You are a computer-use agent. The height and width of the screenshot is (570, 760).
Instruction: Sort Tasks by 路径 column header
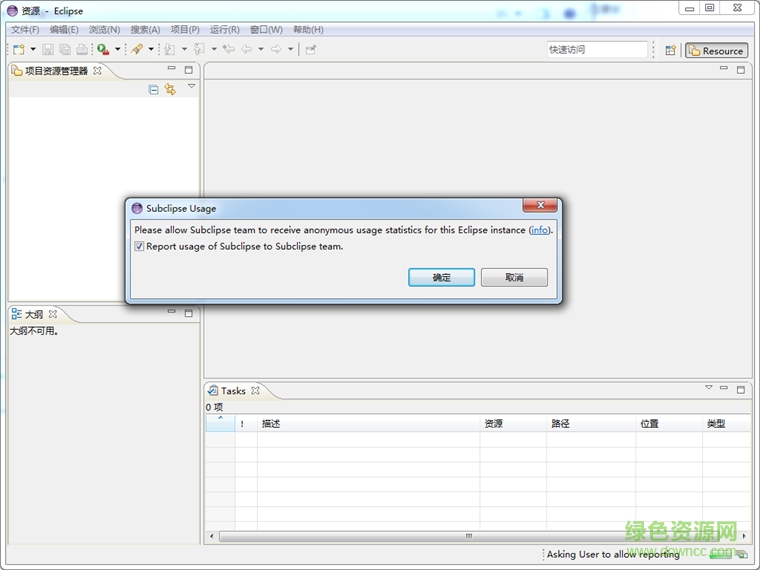tap(591, 424)
